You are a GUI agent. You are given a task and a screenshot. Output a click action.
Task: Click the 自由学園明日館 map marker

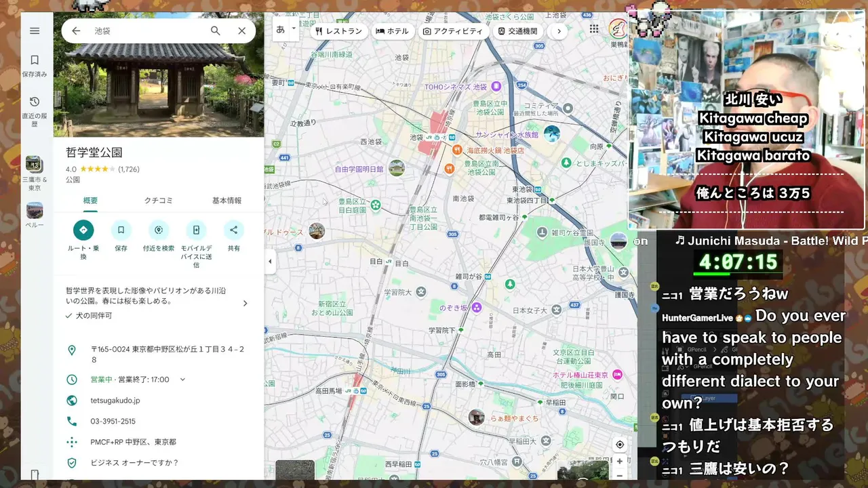click(397, 168)
